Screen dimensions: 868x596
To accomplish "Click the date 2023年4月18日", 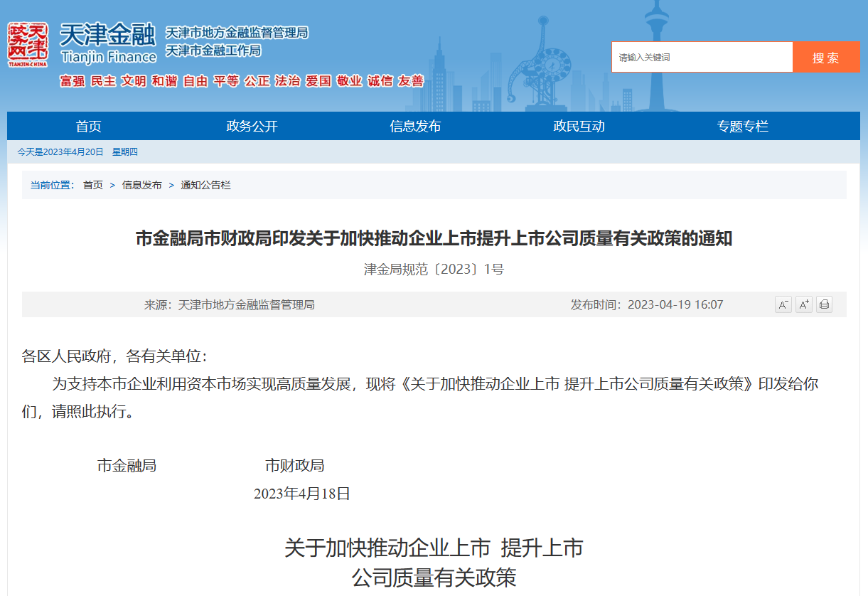I will (x=302, y=494).
